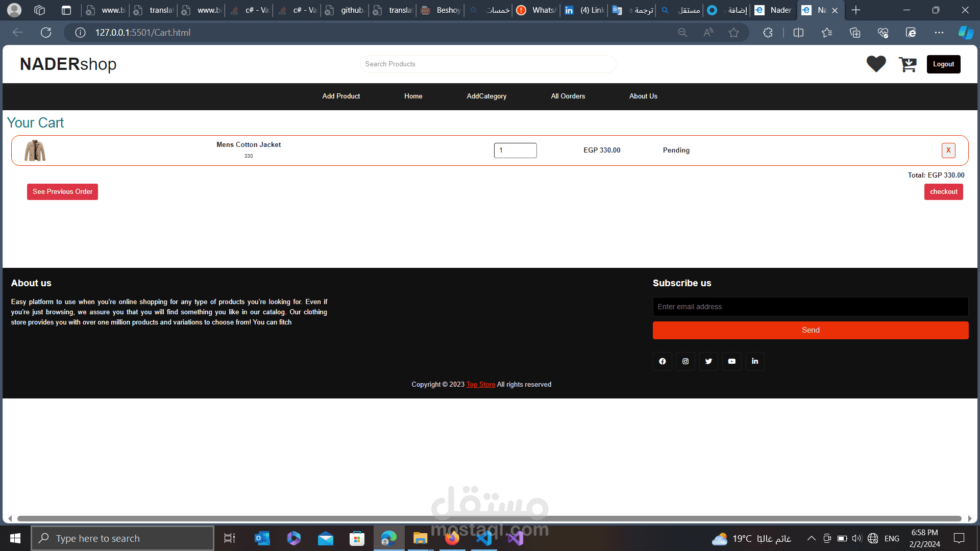Open the YouTube footer icon
The height and width of the screenshot is (551, 980).
(731, 361)
